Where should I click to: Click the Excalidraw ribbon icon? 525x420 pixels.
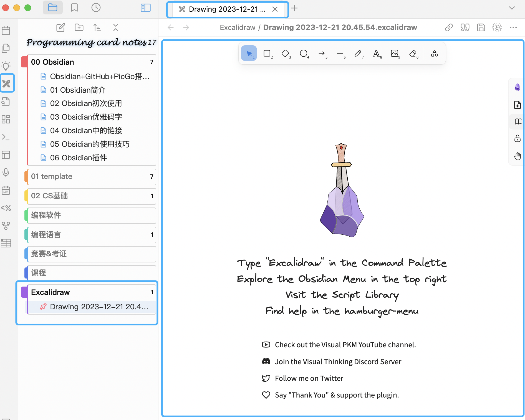[6, 83]
